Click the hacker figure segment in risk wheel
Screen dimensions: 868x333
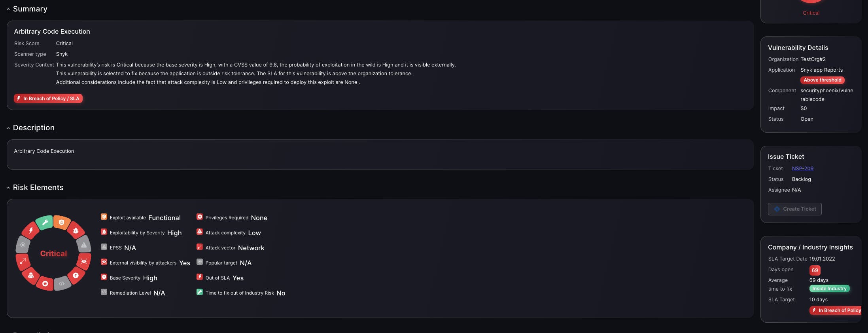pos(31,276)
